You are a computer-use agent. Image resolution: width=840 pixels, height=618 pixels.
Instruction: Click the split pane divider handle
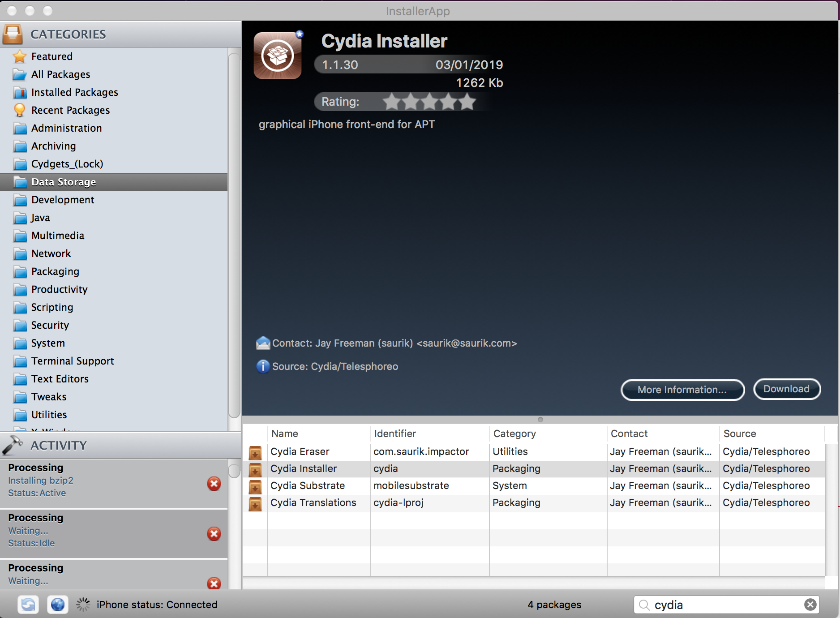click(x=540, y=420)
